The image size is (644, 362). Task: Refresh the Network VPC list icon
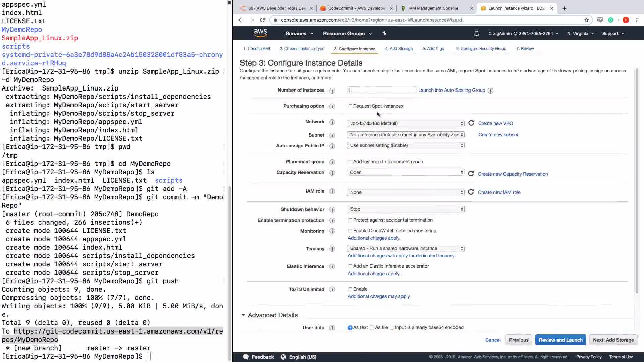471,123
